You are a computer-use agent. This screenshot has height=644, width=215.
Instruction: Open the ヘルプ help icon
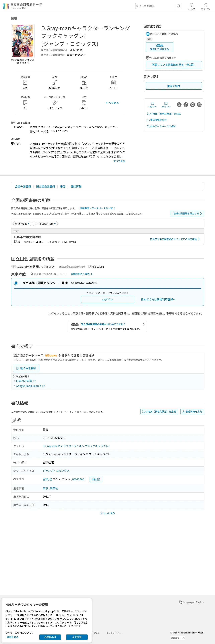[191, 7]
